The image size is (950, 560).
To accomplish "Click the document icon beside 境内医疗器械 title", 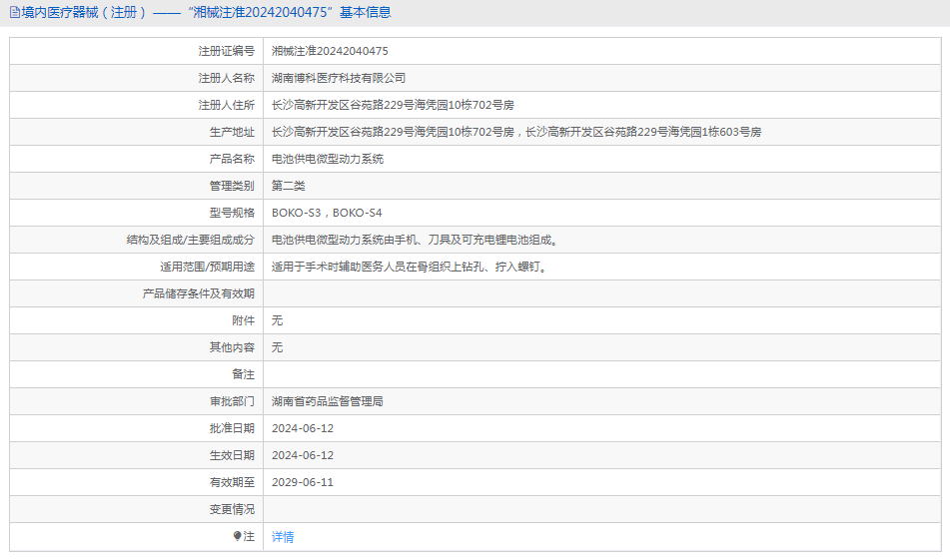I will (x=15, y=12).
